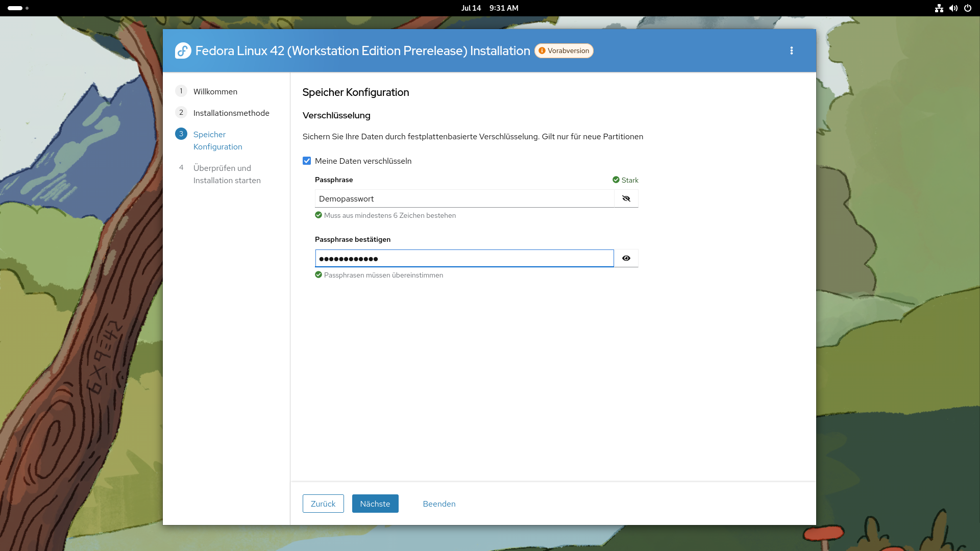Click the Speicher Konfiguration page heading
Viewport: 980px width, 551px height.
pyautogui.click(x=356, y=92)
